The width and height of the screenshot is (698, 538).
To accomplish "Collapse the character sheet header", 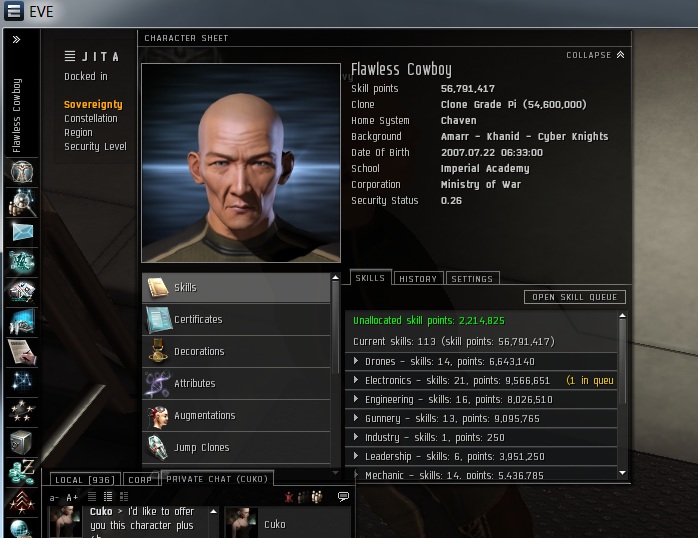I will click(595, 55).
